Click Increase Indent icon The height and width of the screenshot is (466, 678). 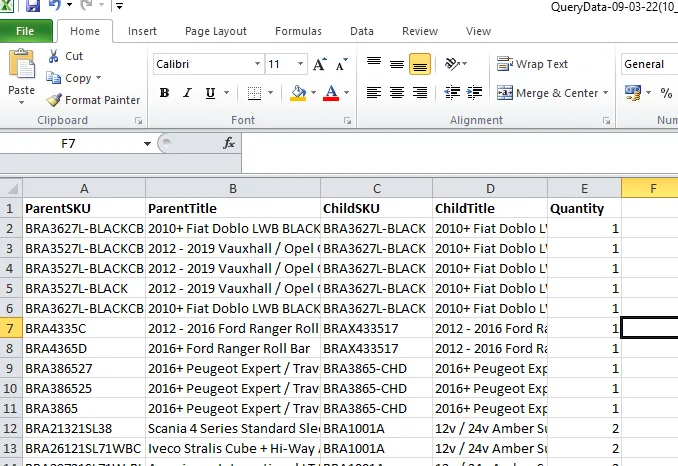pyautogui.click(x=475, y=93)
